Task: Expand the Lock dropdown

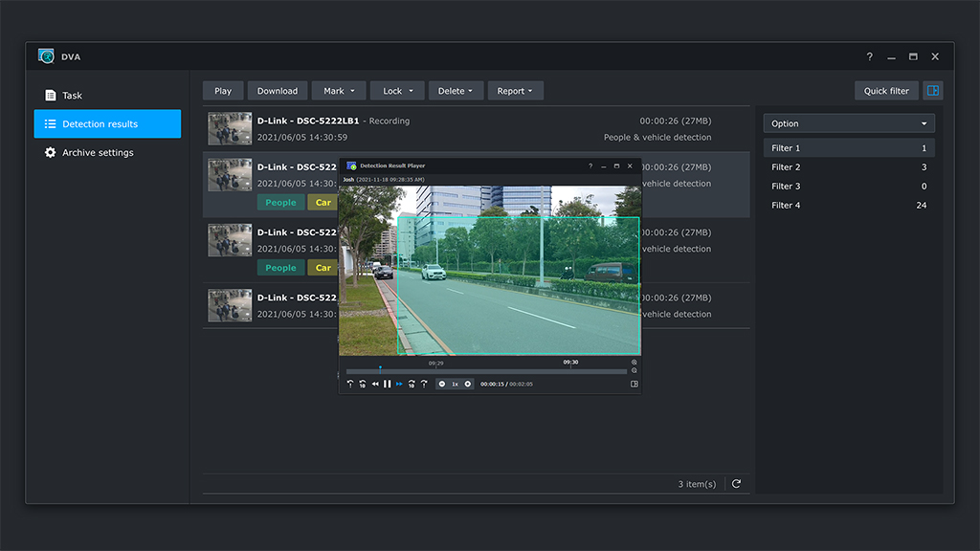Action: 397,91
